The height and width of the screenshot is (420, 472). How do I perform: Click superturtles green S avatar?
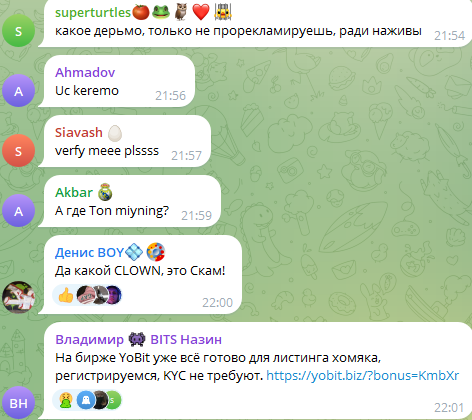18,31
